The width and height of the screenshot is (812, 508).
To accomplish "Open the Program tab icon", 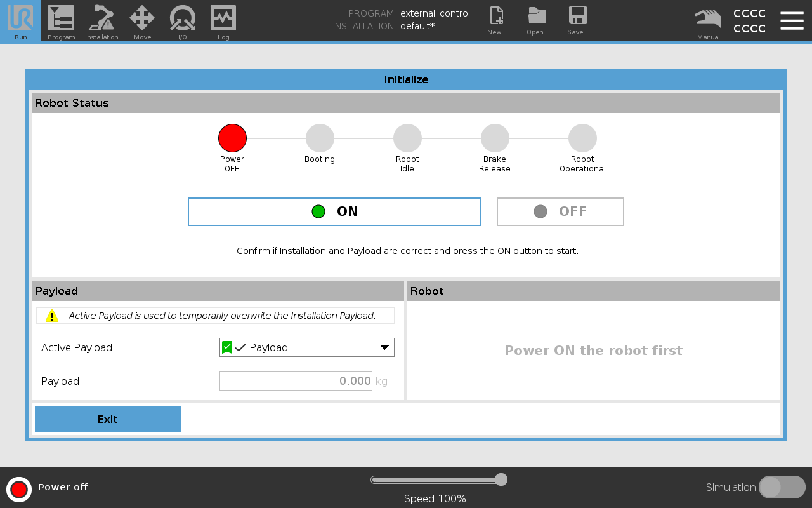I will pos(61,20).
